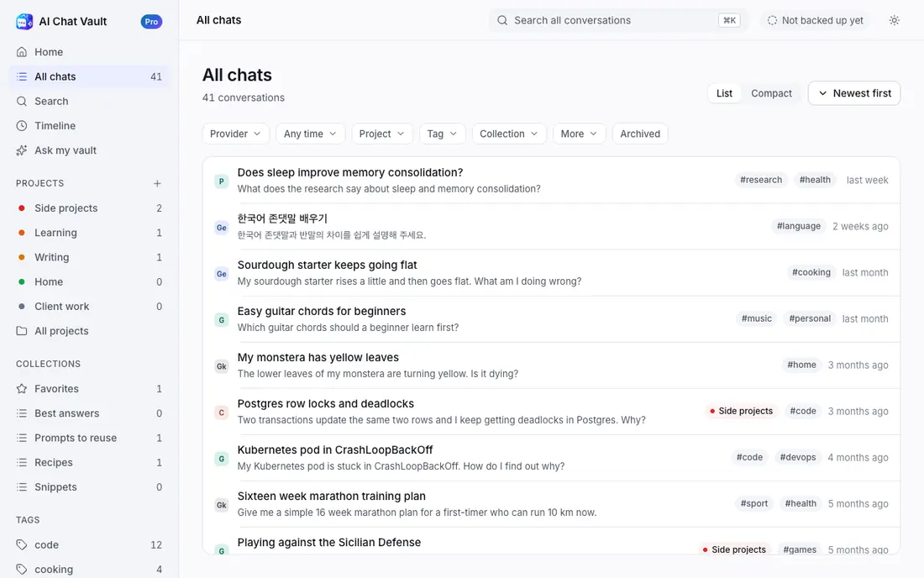
Task: Click the Ge avatar on the Korean chat
Action: (222, 228)
